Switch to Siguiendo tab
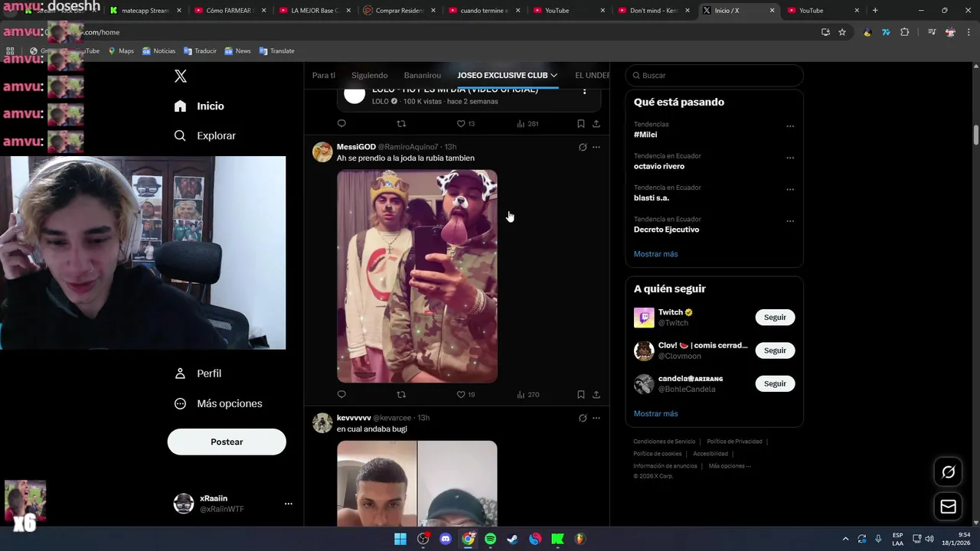Viewport: 980px width, 551px height. click(370, 75)
